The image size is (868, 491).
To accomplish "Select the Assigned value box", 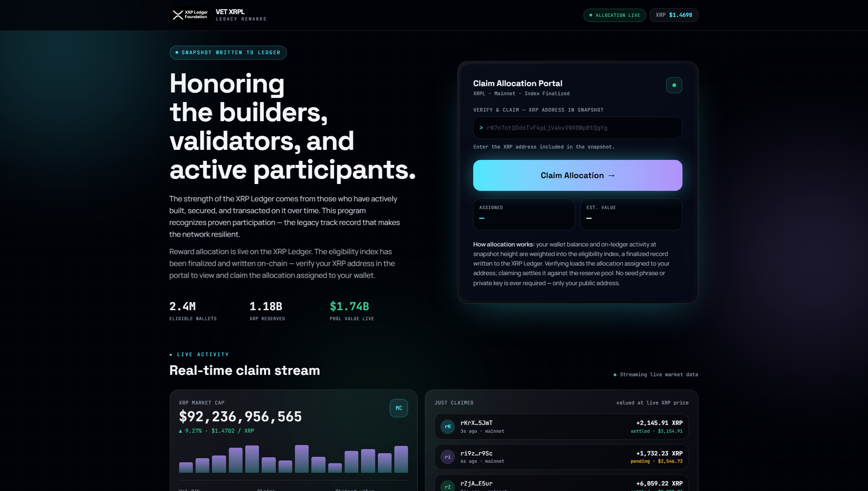I will (524, 214).
